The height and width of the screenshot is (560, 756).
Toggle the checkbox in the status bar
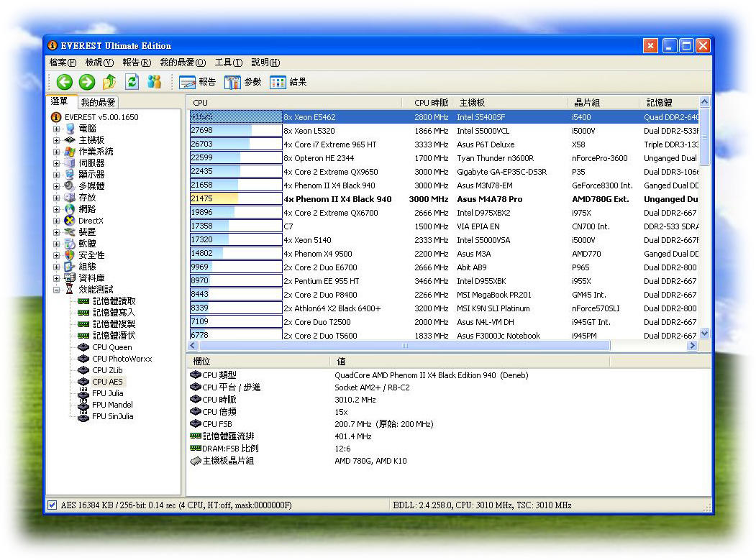click(52, 505)
